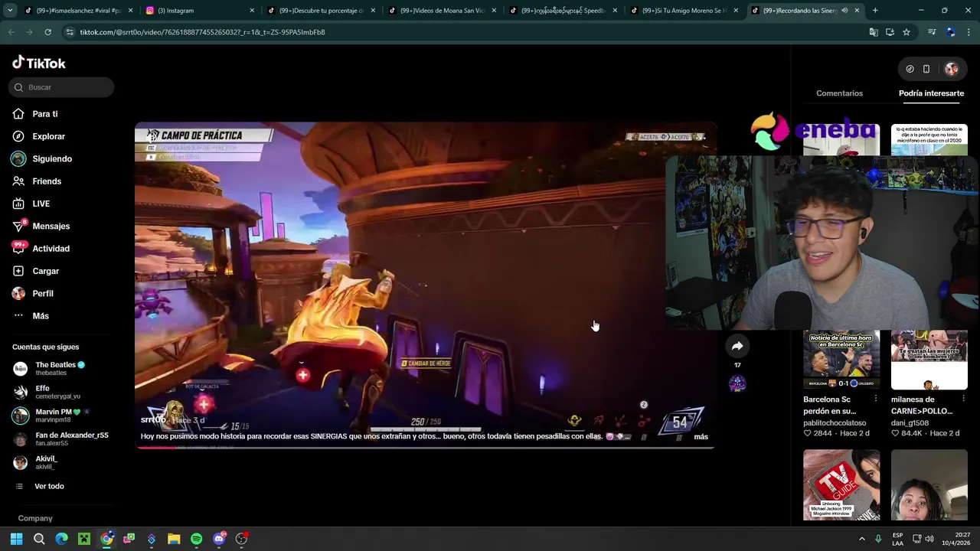Expand Ver todo followed accounts list

pyautogui.click(x=49, y=486)
